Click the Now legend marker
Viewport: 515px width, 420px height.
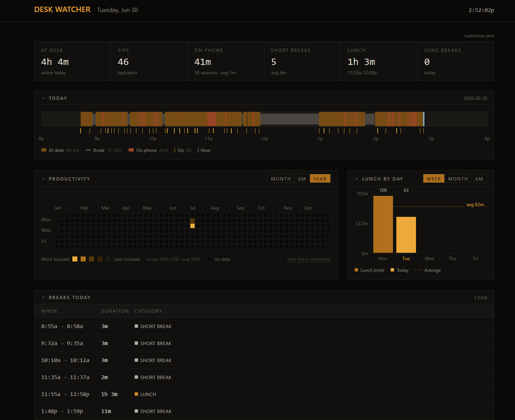point(198,150)
